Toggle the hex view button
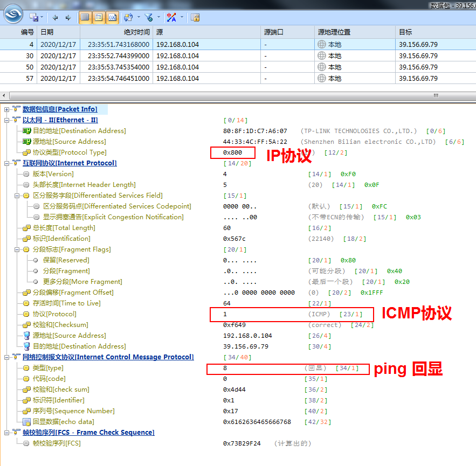 112,18
